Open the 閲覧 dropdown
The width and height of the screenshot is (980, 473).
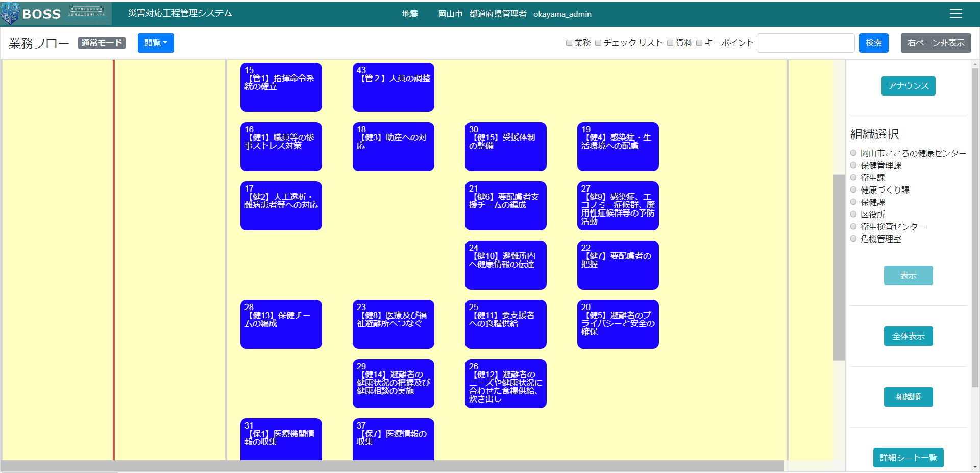pyautogui.click(x=156, y=43)
